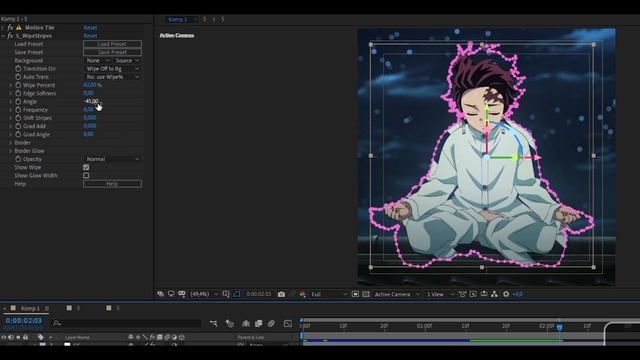Toggle stopwatch for Auto Trans
The width and height of the screenshot is (640, 360).
point(18,77)
